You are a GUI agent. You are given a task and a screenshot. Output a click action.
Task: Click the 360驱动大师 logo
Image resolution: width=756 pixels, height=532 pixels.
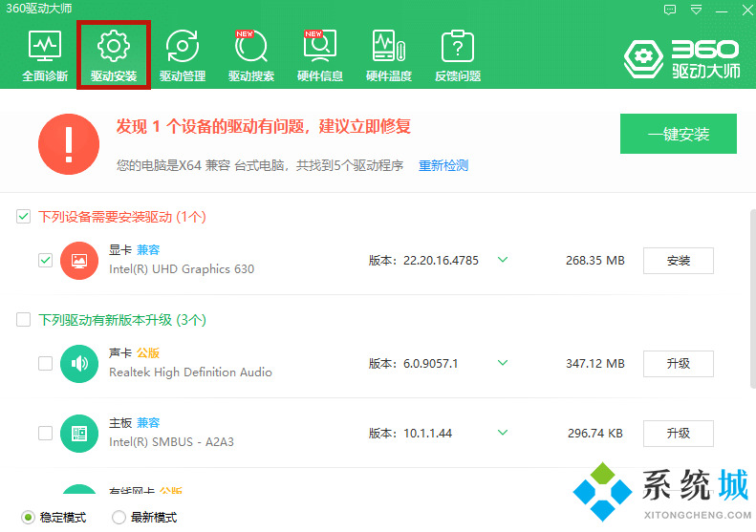[681, 59]
